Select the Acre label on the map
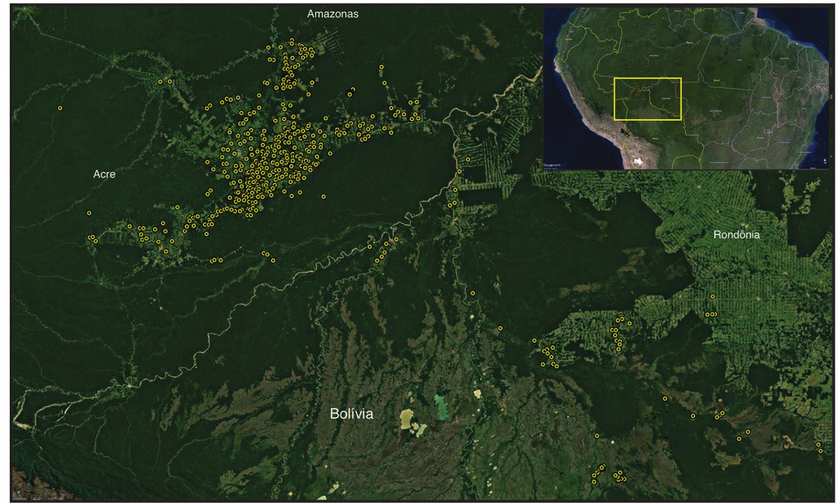 pyautogui.click(x=105, y=175)
